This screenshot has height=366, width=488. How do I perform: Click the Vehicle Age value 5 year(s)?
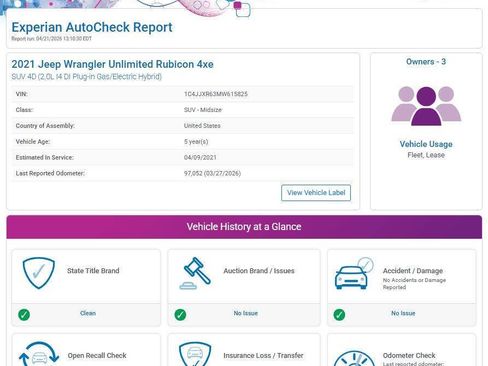coord(196,142)
